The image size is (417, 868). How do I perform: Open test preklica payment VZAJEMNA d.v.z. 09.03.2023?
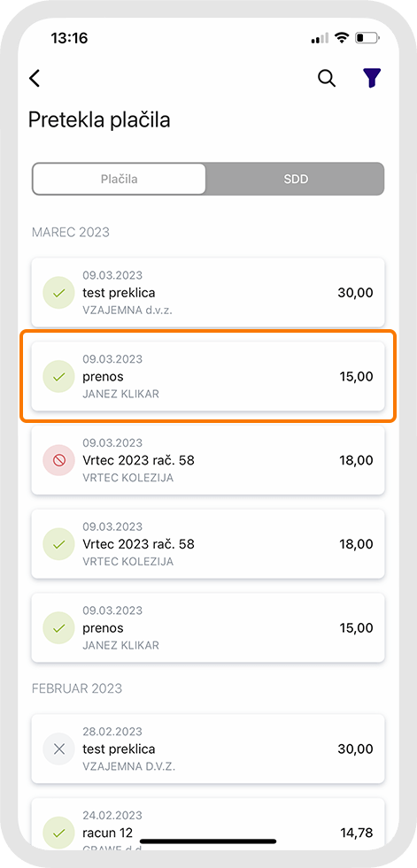click(208, 292)
